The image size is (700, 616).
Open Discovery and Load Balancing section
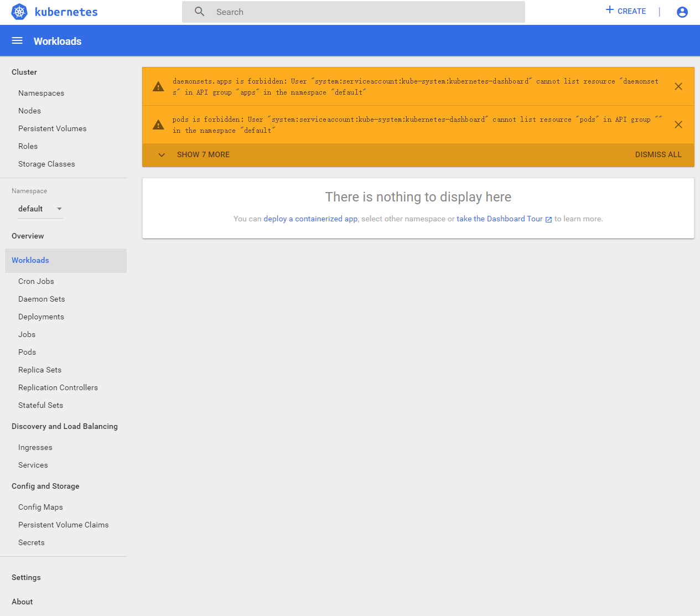[65, 426]
